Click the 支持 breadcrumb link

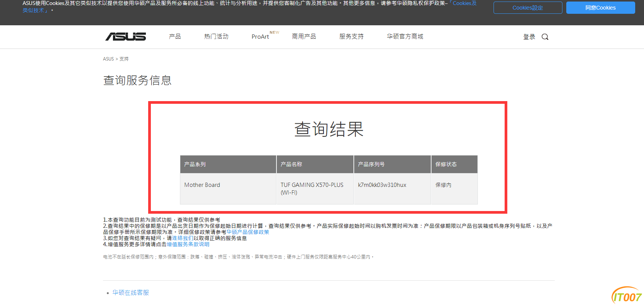tap(124, 59)
